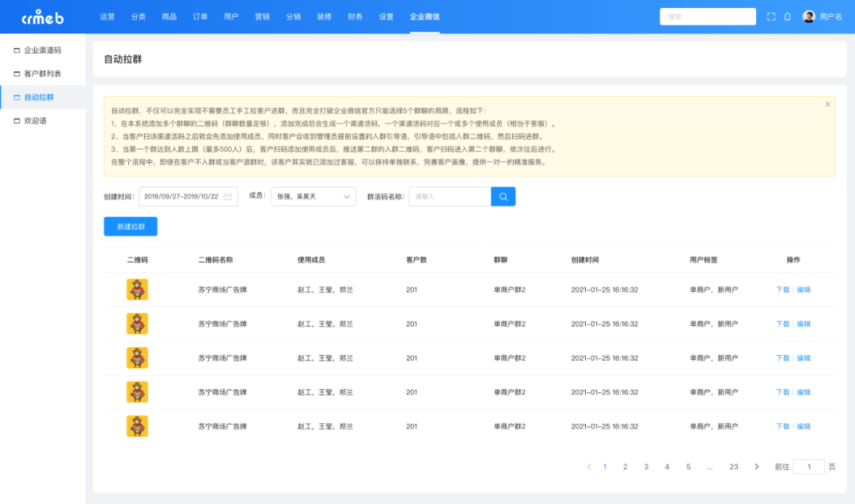Viewport: 855px width, 504px height.
Task: Select 企业微信 top menu tab
Action: pyautogui.click(x=425, y=17)
